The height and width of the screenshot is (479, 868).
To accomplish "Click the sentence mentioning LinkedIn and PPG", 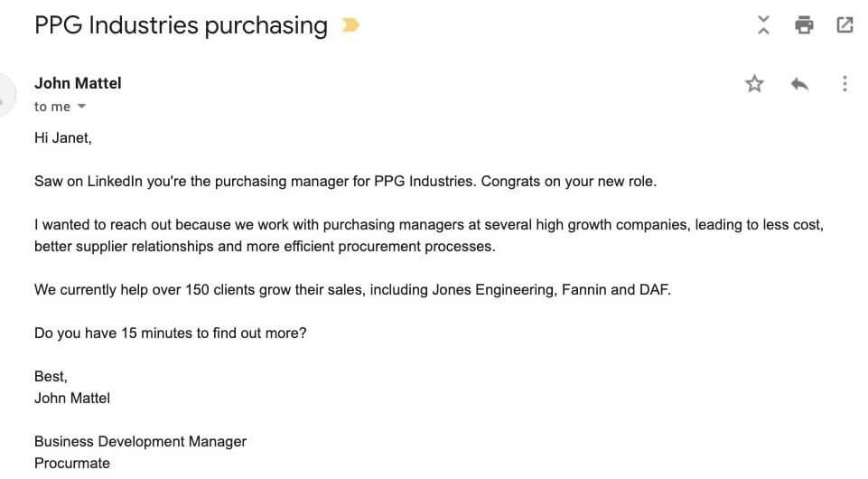I will tap(345, 182).
